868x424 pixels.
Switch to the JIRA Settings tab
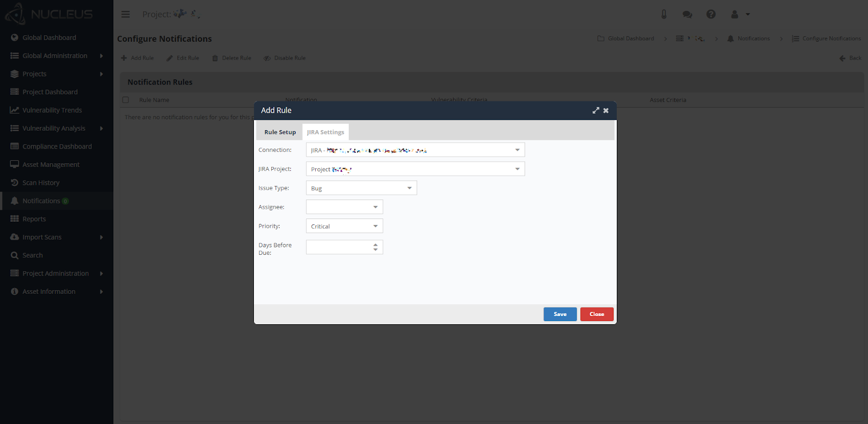[x=325, y=132]
